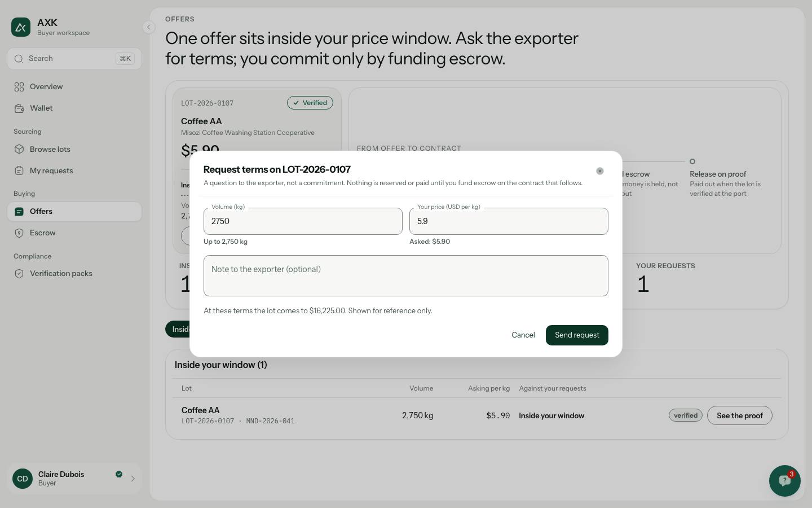Expand the Claire Dubois profile chevron

pyautogui.click(x=133, y=479)
